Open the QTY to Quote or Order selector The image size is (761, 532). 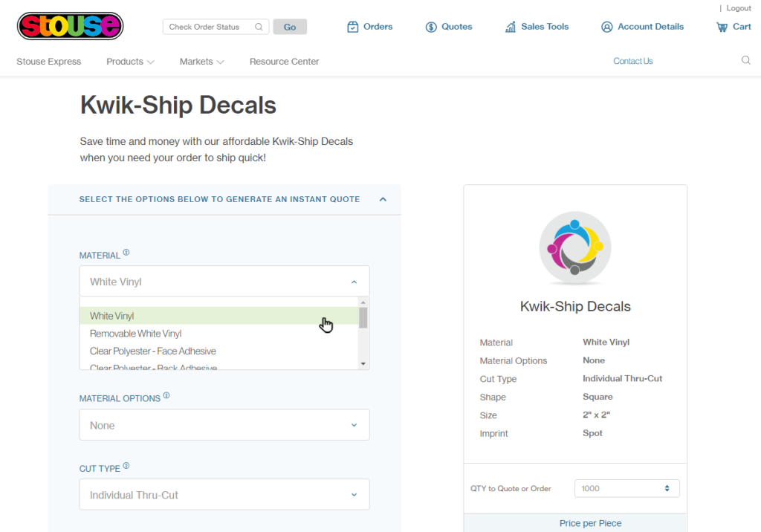[626, 488]
